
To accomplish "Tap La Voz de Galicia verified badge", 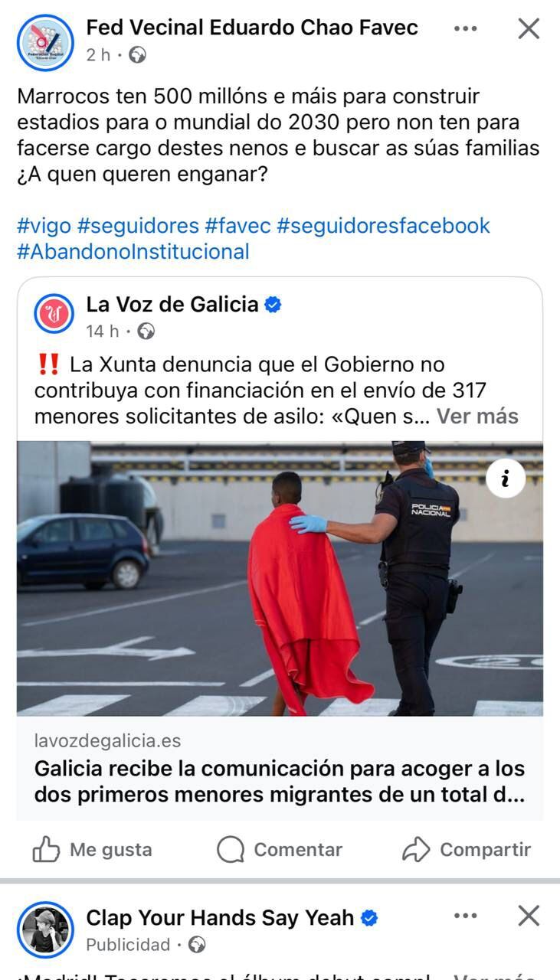I will tap(273, 305).
